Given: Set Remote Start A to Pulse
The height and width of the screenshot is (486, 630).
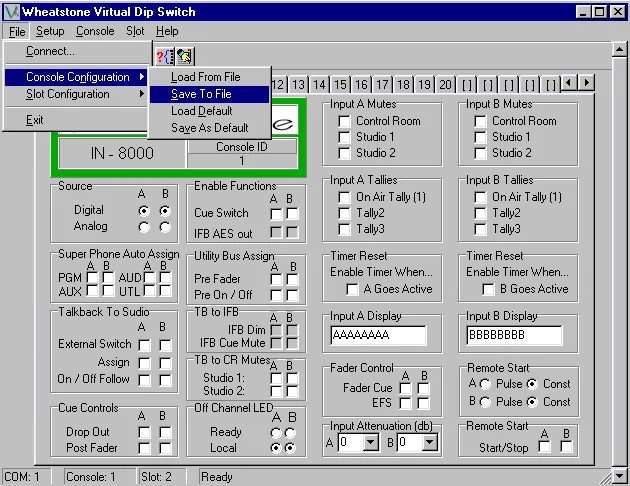Looking at the screenshot, I should (x=485, y=384).
